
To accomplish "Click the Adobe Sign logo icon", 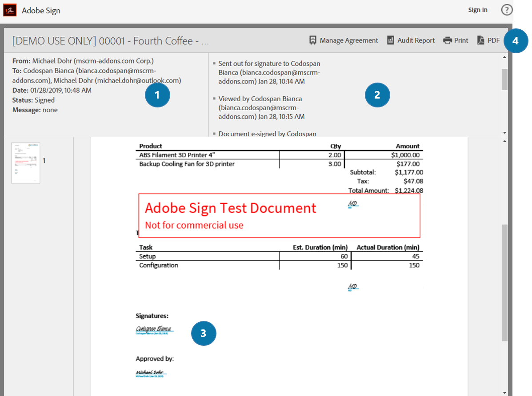I will tap(10, 10).
